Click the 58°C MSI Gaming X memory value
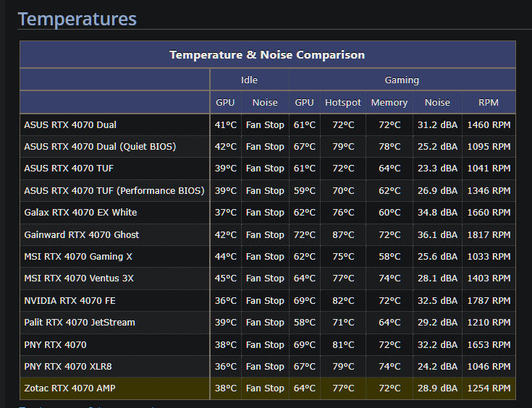Viewport: 532px width, 408px height. point(389,256)
